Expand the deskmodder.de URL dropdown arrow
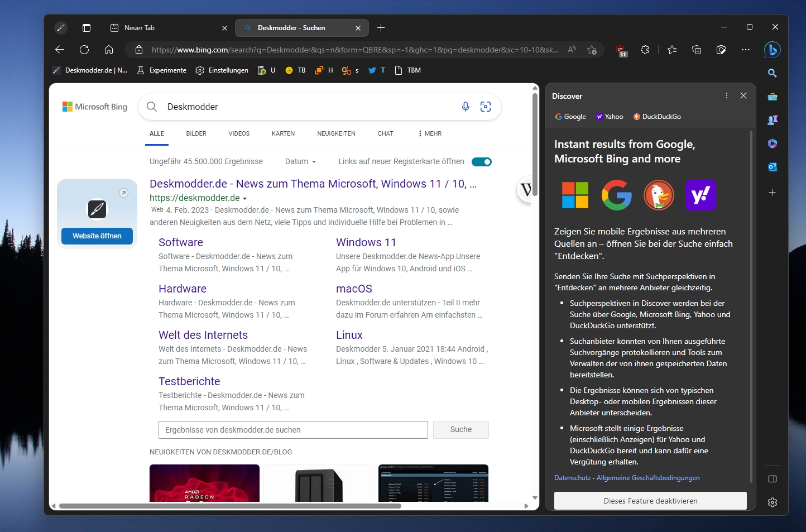The height and width of the screenshot is (532, 806). pyautogui.click(x=244, y=198)
